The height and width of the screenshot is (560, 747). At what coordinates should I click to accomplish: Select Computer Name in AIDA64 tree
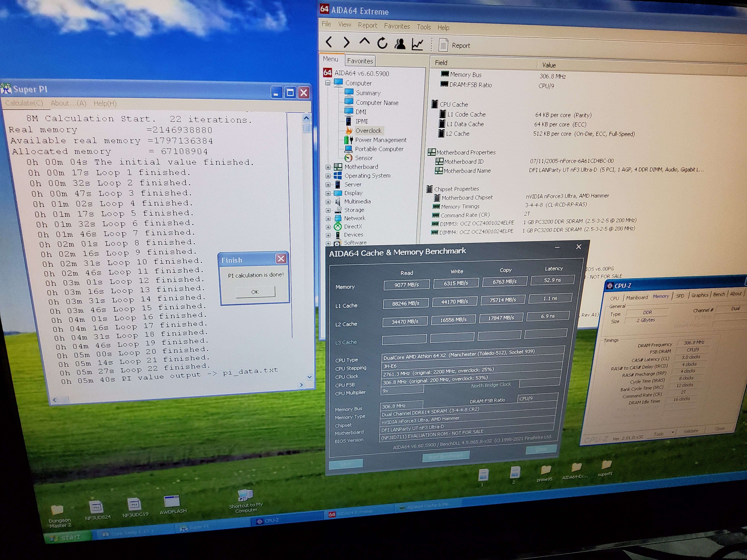377,103
